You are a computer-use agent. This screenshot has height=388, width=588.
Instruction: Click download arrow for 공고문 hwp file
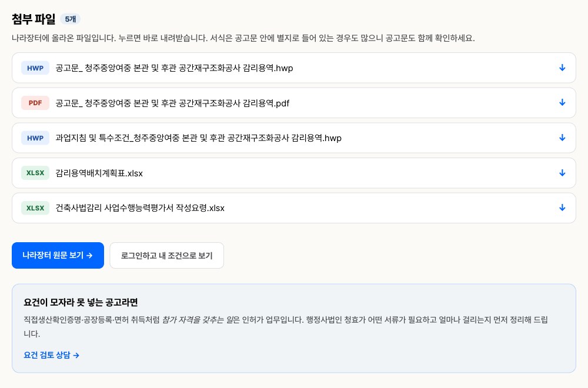click(562, 68)
